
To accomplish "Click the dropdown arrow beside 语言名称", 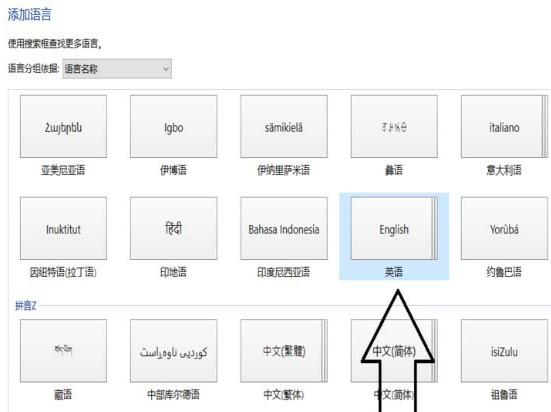I will pos(166,69).
